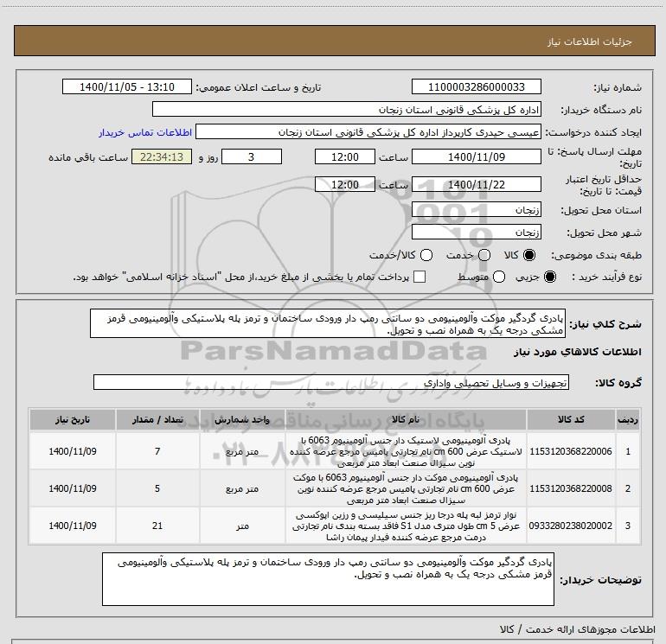Click quantity 5 in row 2
The width and height of the screenshot is (666, 644).
pyautogui.click(x=157, y=488)
